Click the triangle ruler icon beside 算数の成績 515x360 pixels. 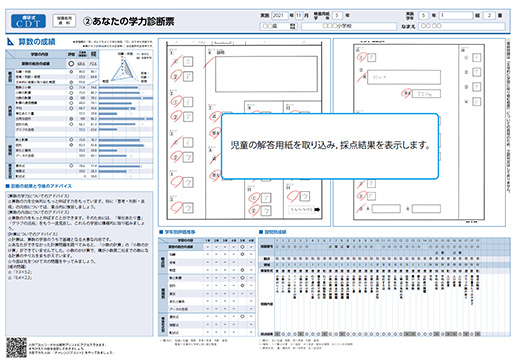tap(11, 42)
